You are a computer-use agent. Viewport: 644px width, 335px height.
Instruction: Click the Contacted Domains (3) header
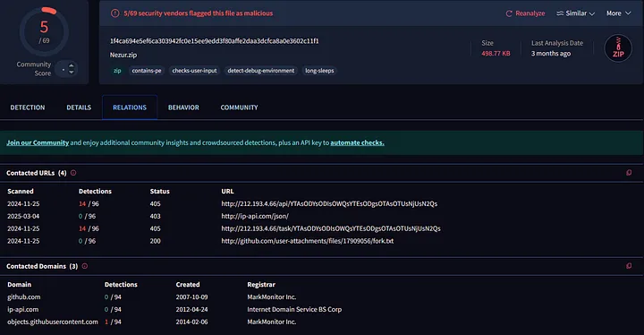point(42,266)
